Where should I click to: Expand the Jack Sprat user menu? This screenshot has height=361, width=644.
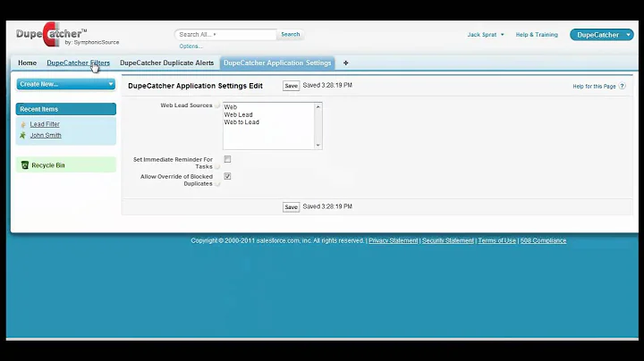tap(486, 35)
